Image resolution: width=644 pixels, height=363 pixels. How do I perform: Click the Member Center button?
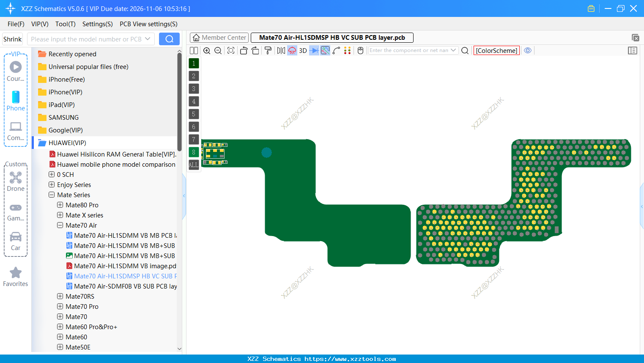pyautogui.click(x=219, y=37)
